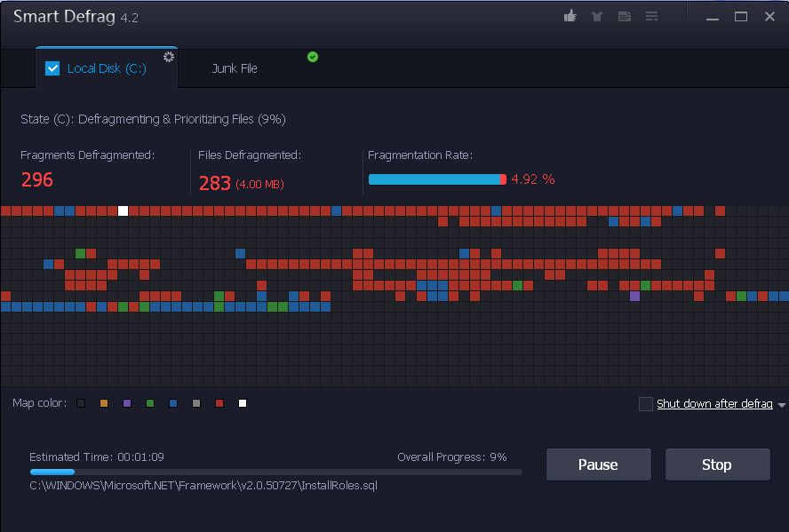Open the skin (shirt) icon
The height and width of the screenshot is (532, 789).
click(597, 17)
